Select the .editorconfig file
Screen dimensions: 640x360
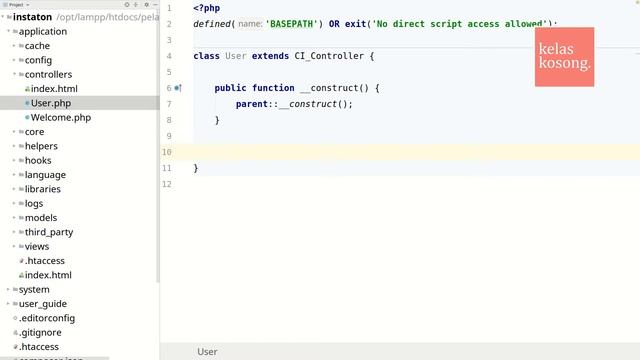tap(47, 318)
